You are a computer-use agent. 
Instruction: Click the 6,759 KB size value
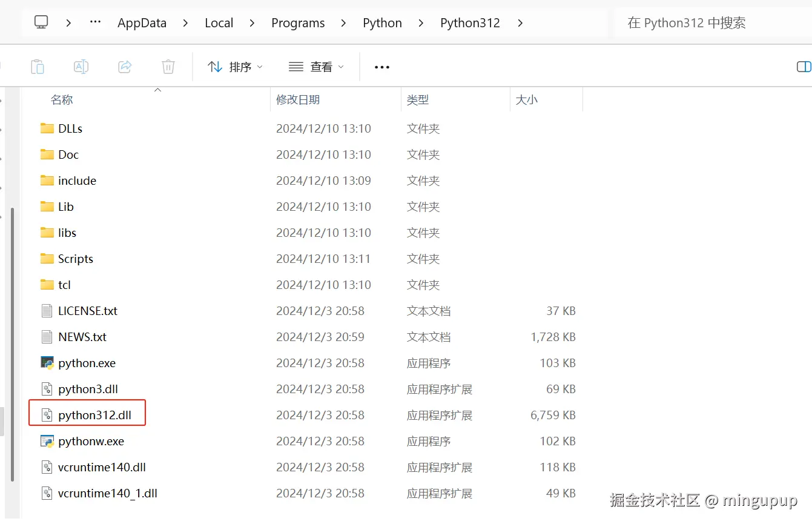click(x=553, y=415)
